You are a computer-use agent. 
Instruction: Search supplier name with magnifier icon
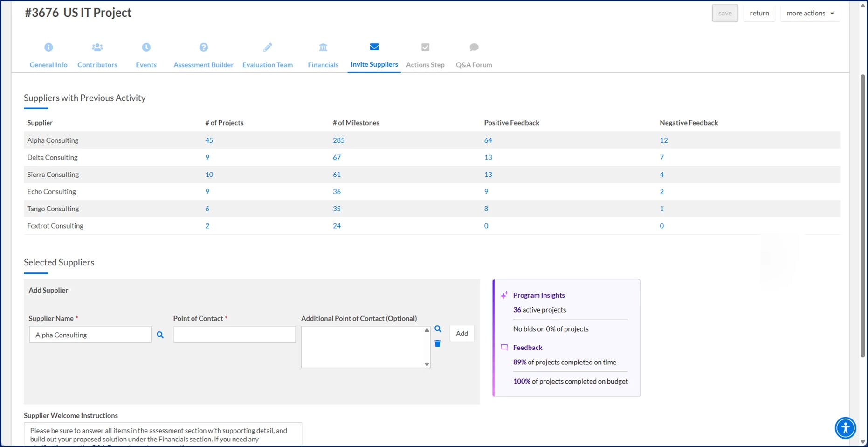click(160, 335)
